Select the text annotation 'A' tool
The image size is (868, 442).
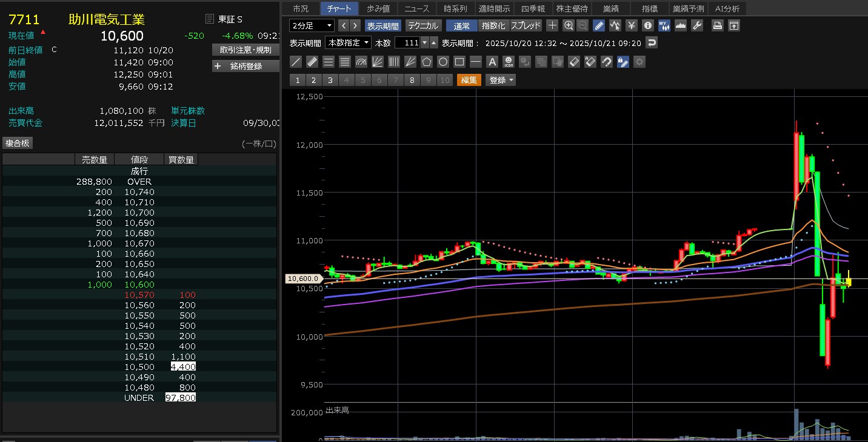pyautogui.click(x=492, y=62)
